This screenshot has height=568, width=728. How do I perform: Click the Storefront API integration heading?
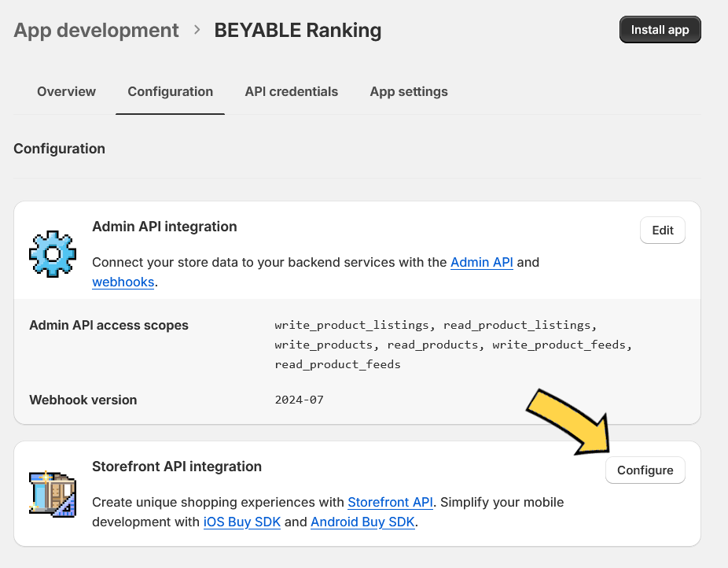click(x=177, y=467)
